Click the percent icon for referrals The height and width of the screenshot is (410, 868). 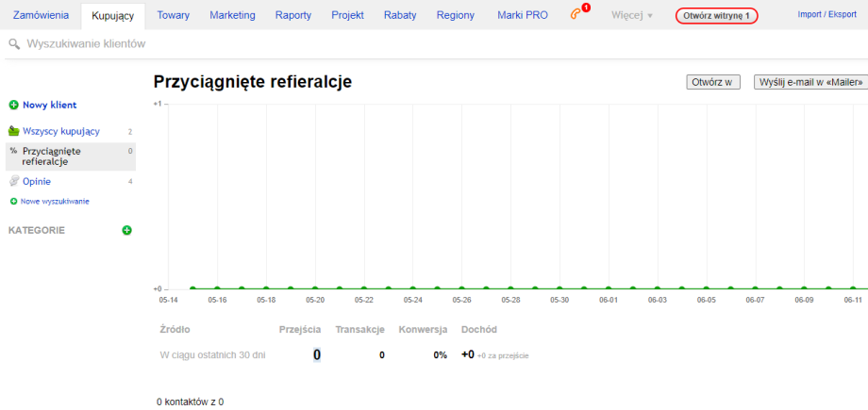[x=13, y=151]
